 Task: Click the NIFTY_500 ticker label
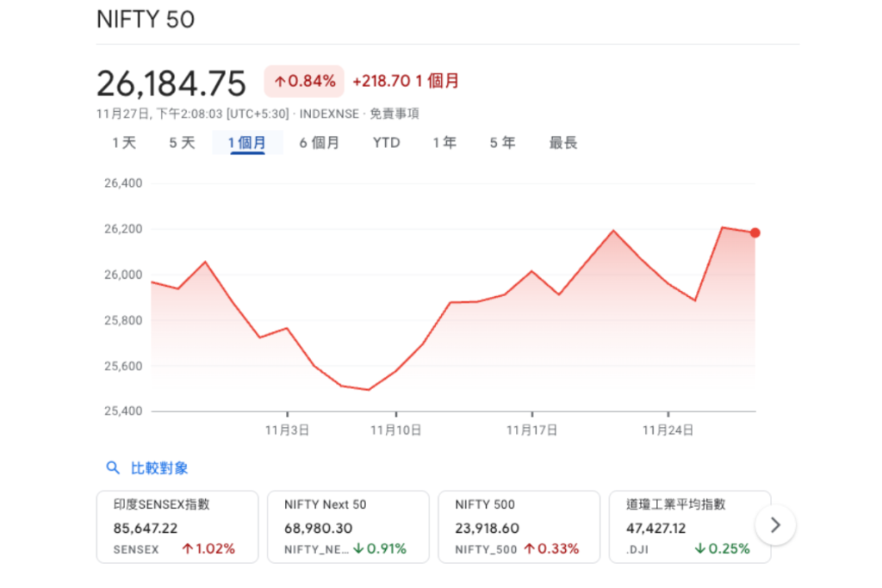(486, 550)
